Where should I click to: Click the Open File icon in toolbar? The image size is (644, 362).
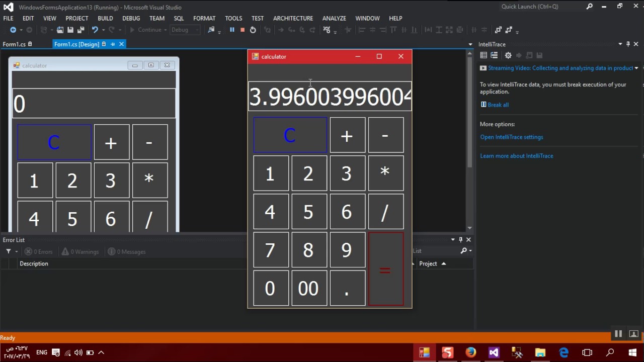(x=60, y=30)
